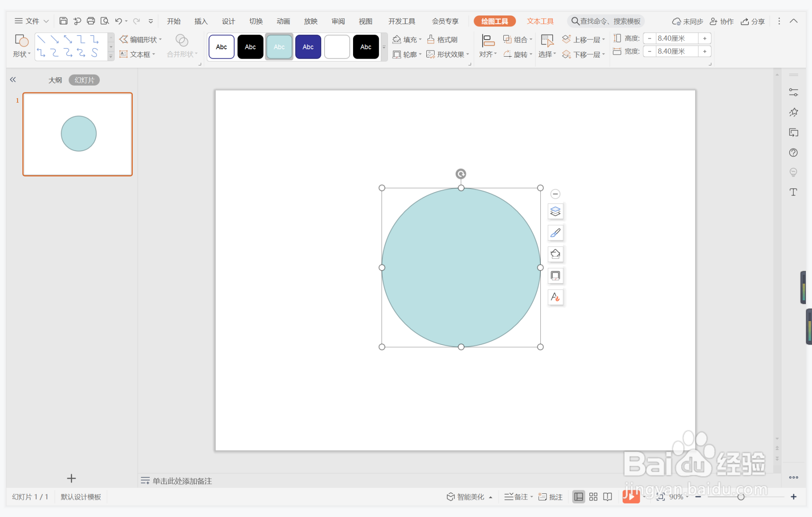Open the properties settings sidebar icon
The height and width of the screenshot is (517, 812).
point(793,92)
